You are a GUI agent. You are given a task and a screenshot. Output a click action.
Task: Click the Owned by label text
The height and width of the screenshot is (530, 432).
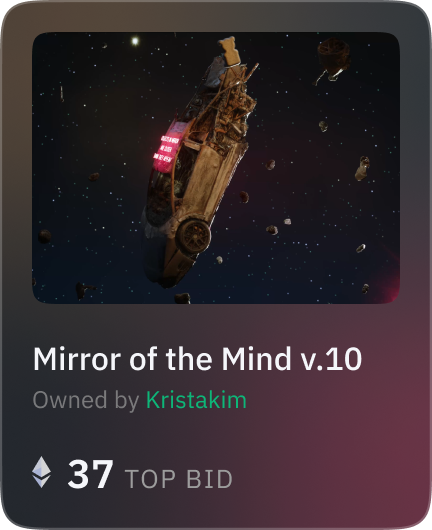86,401
